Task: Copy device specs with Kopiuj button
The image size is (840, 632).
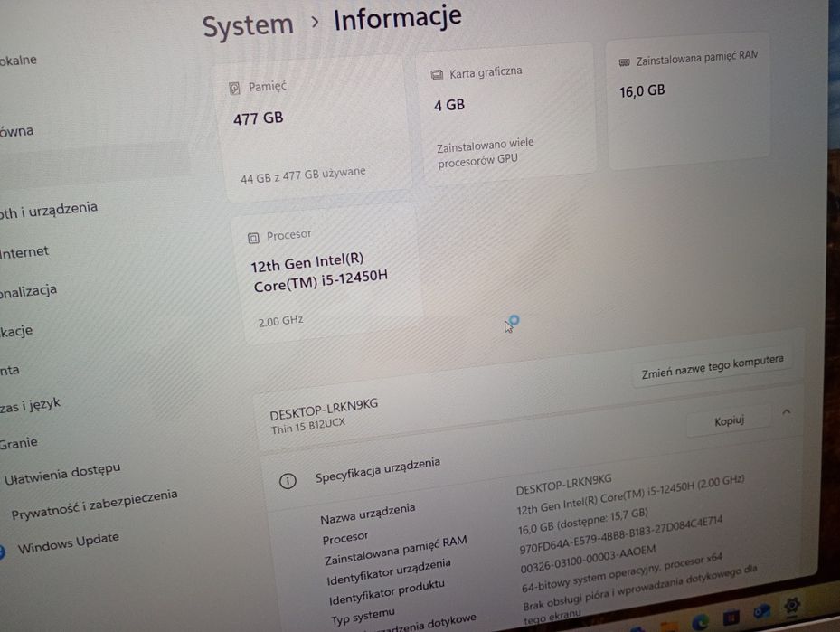Action: (729, 421)
